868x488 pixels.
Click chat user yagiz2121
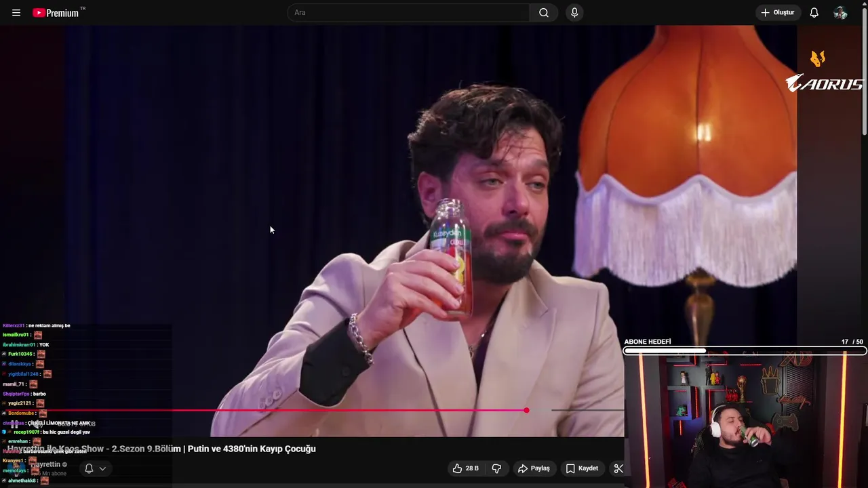coord(19,403)
